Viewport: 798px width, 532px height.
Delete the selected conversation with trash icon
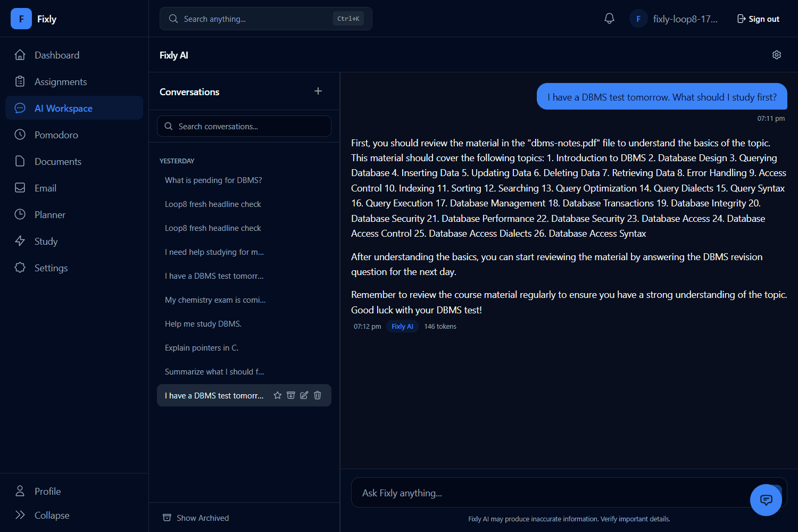318,395
